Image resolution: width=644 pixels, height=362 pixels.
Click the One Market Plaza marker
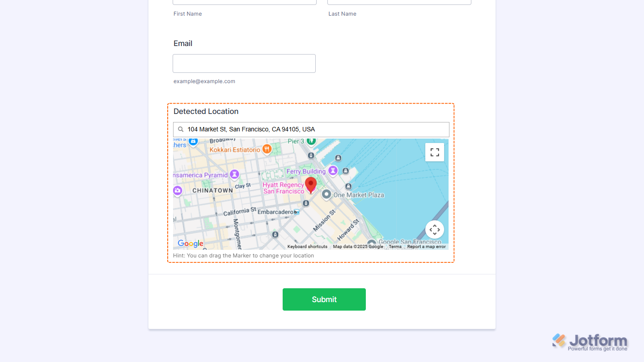tap(326, 194)
